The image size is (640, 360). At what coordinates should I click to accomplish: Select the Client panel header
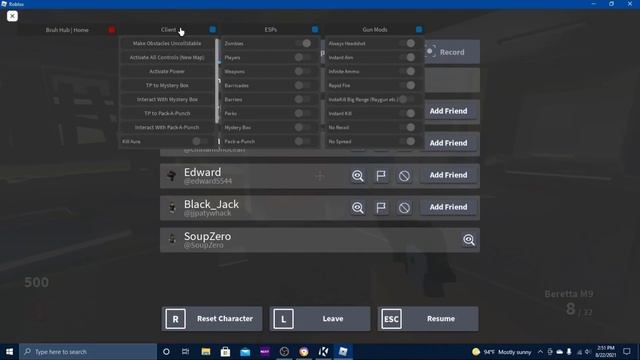(168, 29)
